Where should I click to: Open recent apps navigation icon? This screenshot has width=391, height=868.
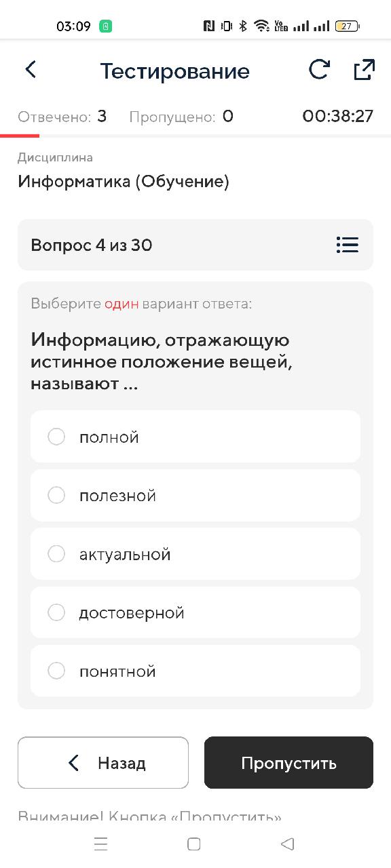(x=100, y=844)
